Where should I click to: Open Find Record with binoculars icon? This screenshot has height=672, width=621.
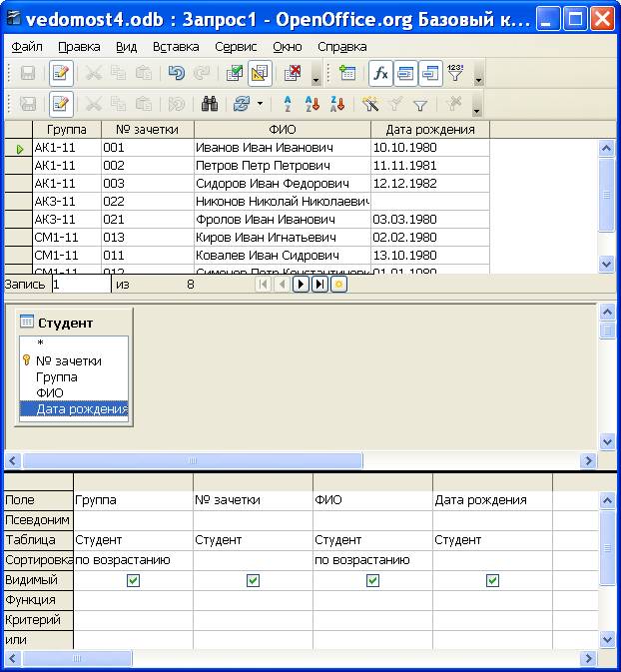tap(210, 104)
